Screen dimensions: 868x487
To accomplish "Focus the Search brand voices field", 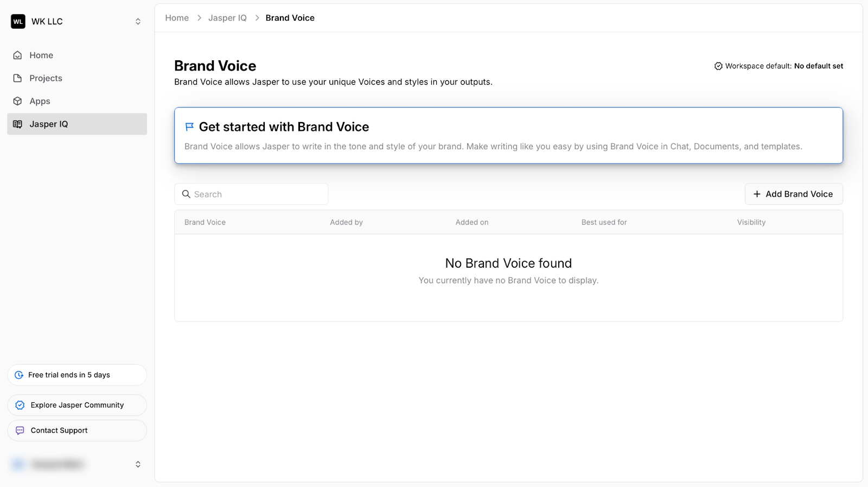I will [x=251, y=194].
